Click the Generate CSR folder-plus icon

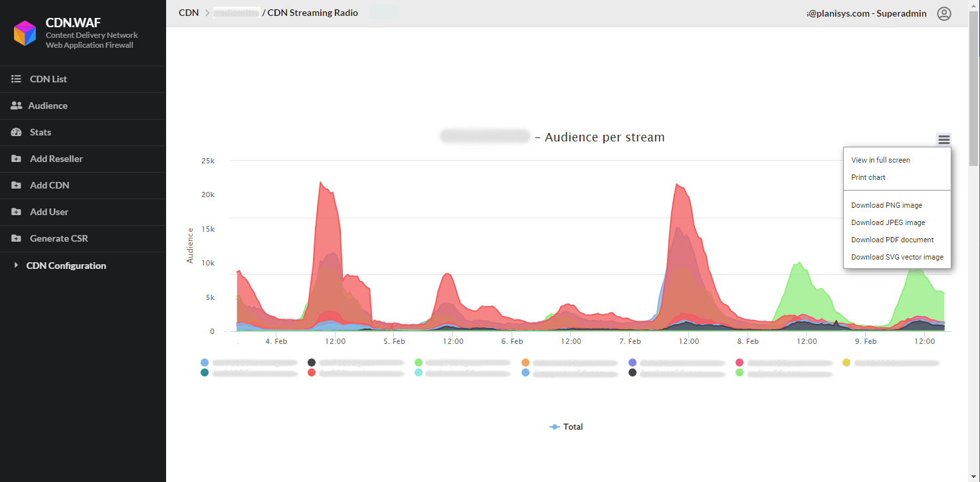(17, 238)
